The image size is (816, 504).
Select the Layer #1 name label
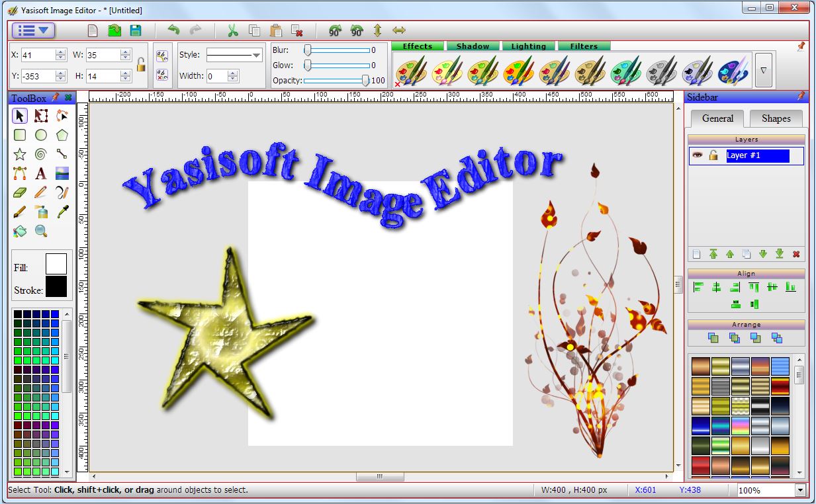pos(758,155)
